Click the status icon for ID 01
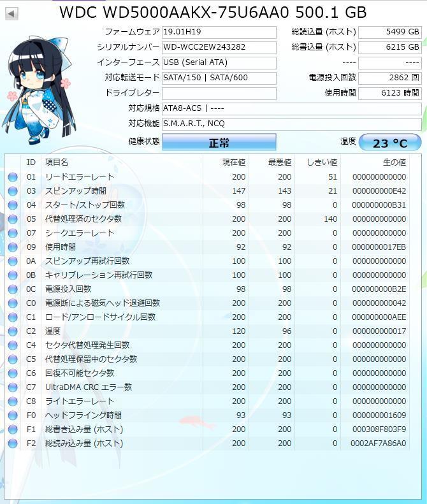Image resolution: width=427 pixels, height=504 pixels. (x=13, y=177)
